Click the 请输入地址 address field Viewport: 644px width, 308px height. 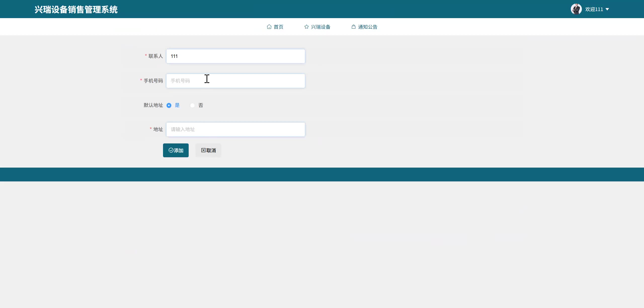[x=235, y=129]
